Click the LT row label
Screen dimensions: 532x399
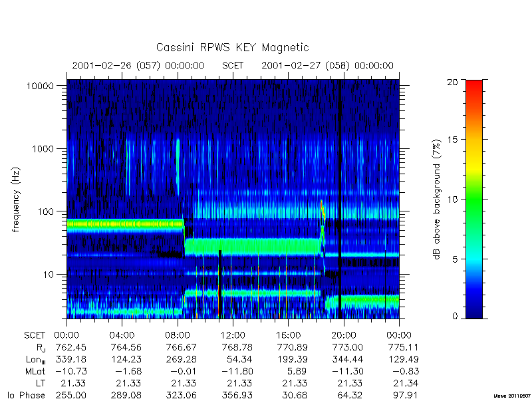41,384
